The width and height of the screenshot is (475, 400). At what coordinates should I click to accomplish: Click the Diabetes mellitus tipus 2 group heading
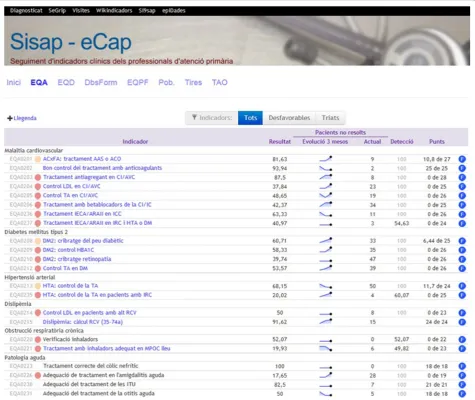point(36,232)
